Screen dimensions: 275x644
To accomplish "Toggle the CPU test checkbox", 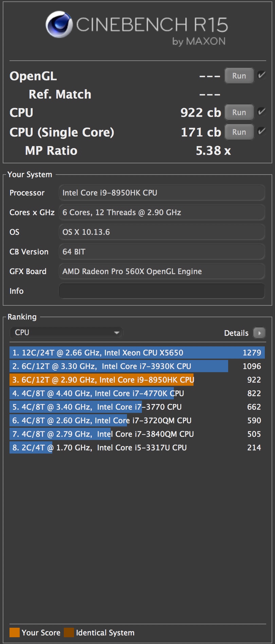I will 261,112.
